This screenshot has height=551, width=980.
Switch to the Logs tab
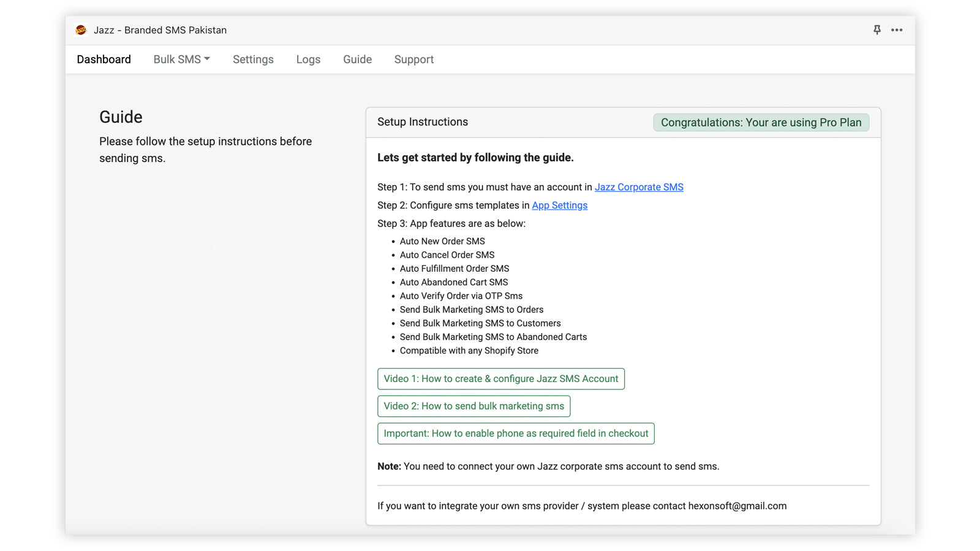point(308,59)
